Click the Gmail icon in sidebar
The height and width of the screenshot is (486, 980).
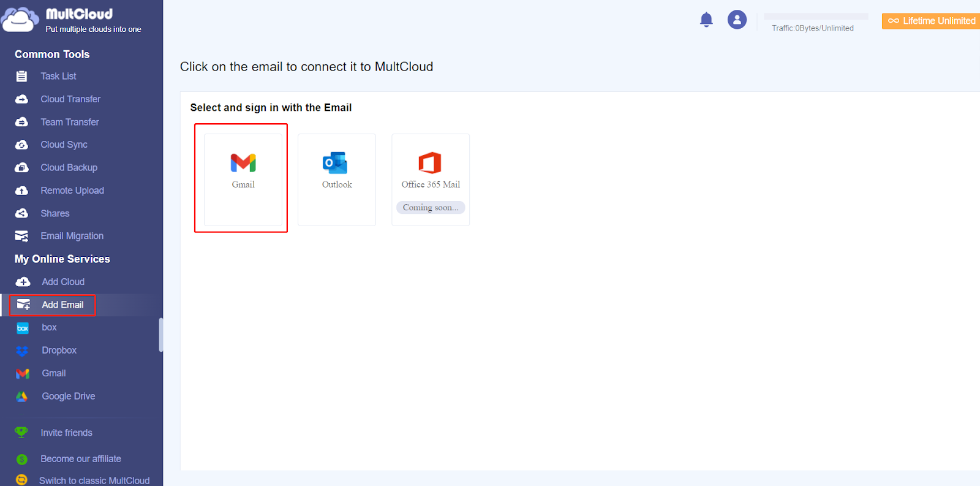[23, 373]
